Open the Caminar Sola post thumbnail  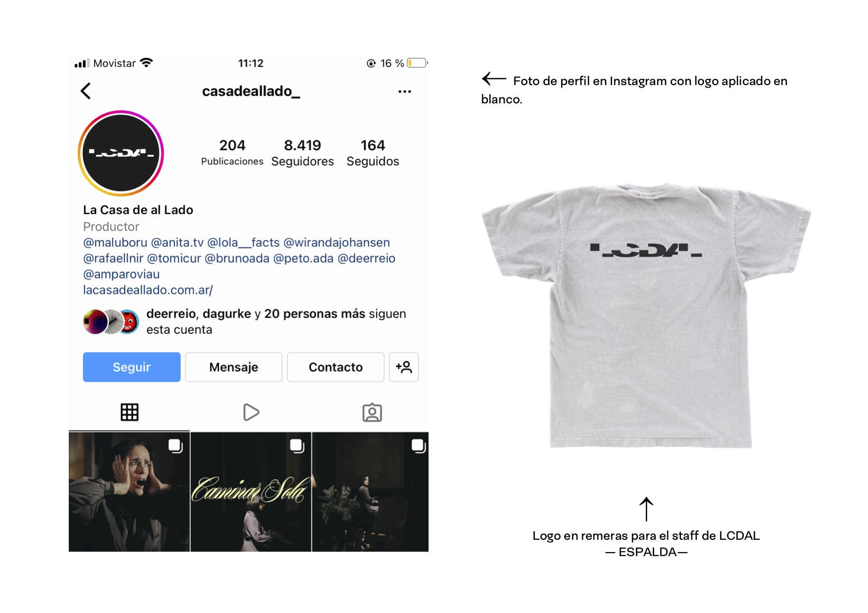251,492
